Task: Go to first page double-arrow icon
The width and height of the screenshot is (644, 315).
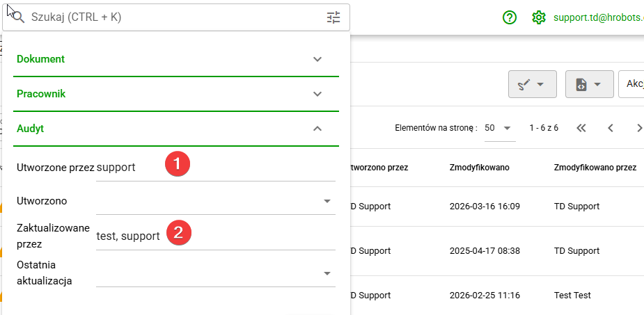Action: (581, 128)
